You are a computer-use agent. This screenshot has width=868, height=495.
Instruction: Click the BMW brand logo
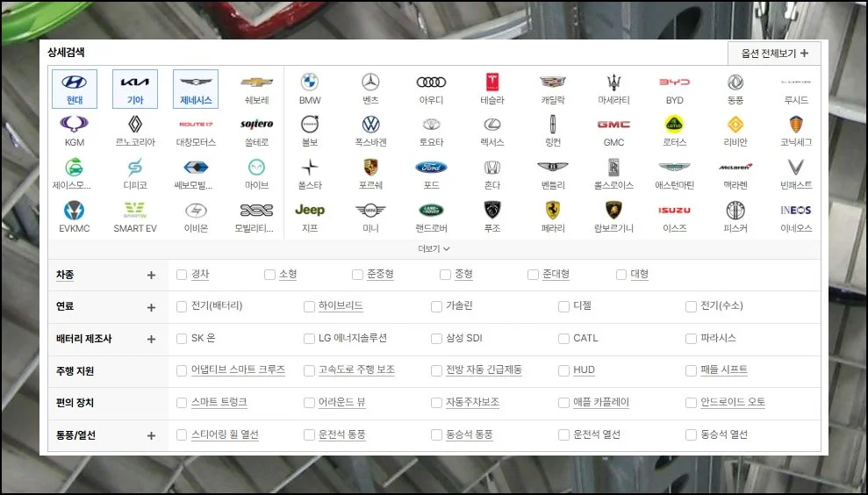point(310,82)
